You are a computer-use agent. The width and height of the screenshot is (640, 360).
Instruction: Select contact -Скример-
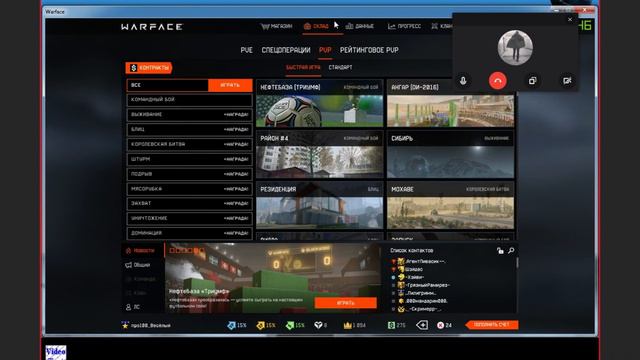[x=423, y=309]
